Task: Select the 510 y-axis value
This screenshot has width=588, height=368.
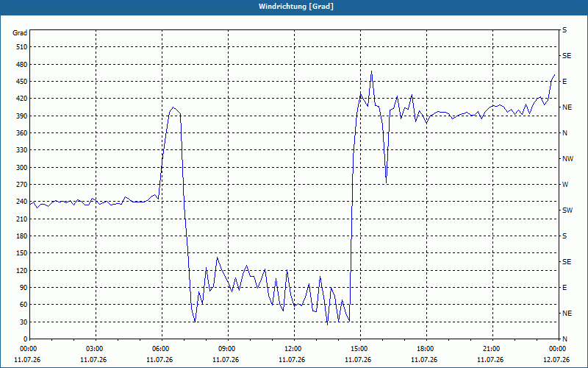Action: pos(22,47)
